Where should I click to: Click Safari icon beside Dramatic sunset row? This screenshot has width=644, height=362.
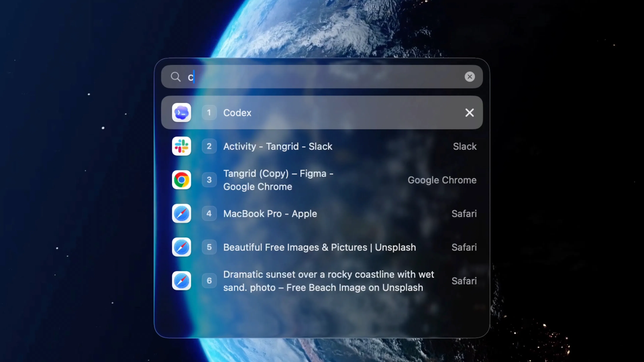pos(181,281)
